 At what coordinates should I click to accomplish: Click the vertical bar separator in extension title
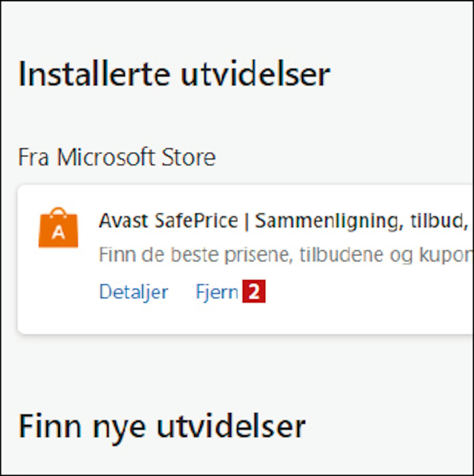point(246,221)
